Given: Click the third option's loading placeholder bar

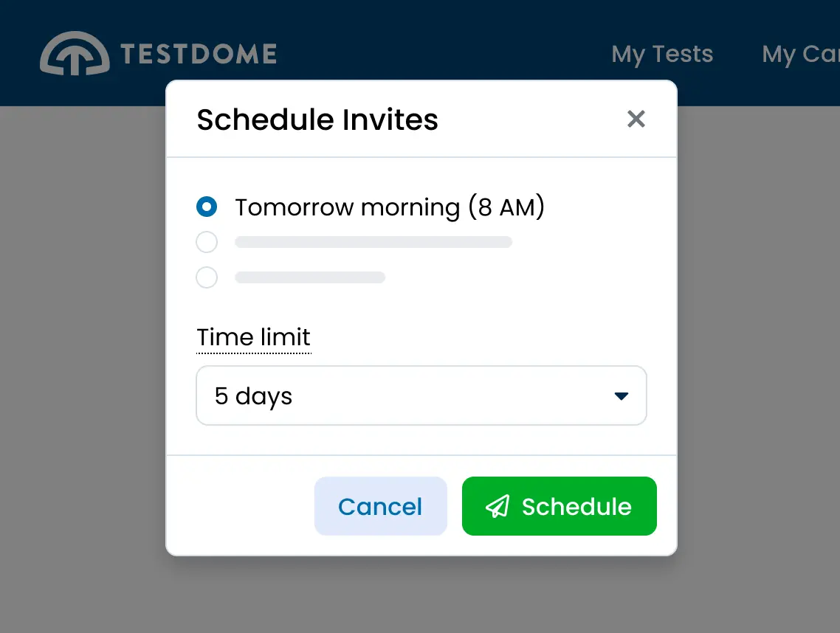Looking at the screenshot, I should (309, 277).
